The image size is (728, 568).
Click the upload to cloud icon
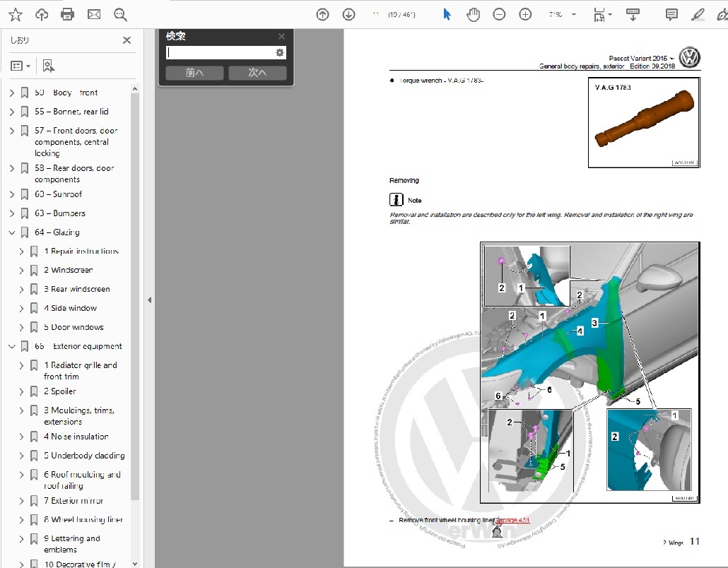click(x=41, y=14)
